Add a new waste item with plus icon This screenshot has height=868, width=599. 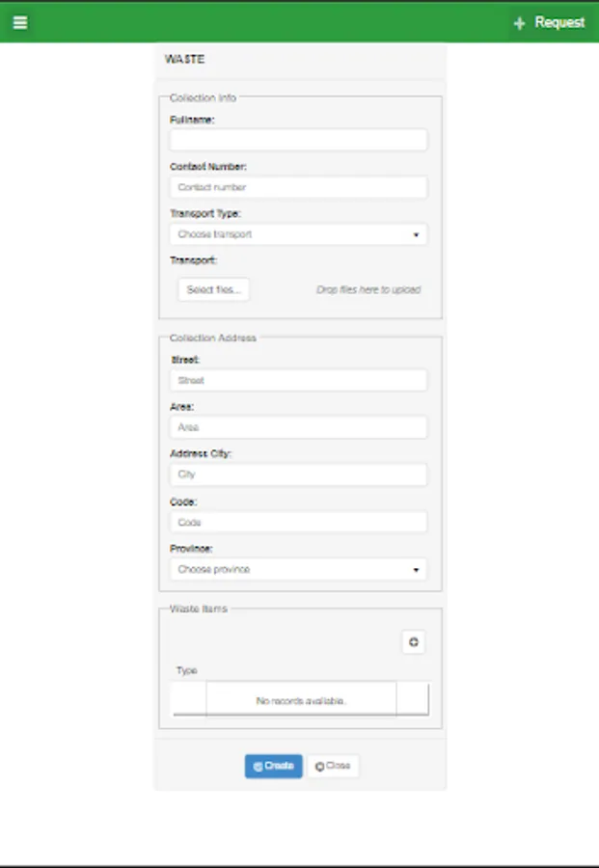413,642
